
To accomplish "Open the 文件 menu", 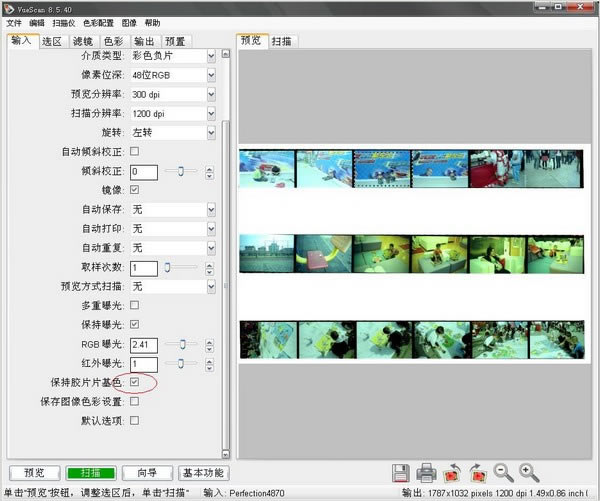I will tap(13, 22).
